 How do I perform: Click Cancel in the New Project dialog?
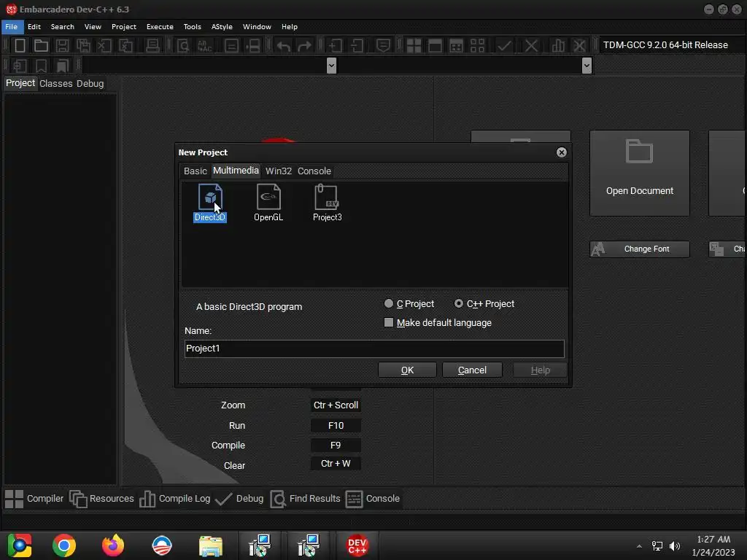472,370
